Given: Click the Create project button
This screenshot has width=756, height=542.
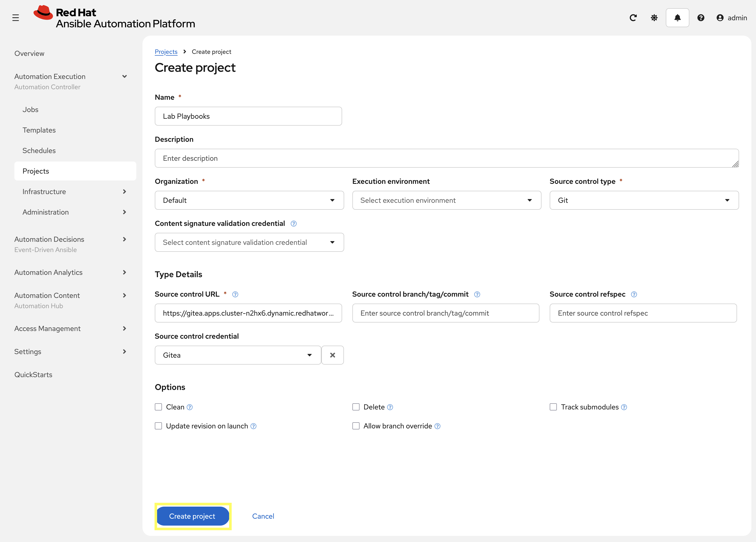Looking at the screenshot, I should click(x=193, y=516).
